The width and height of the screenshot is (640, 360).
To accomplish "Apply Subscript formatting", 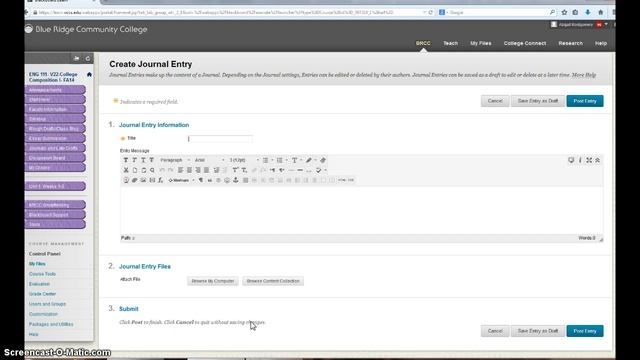I will 244,170.
